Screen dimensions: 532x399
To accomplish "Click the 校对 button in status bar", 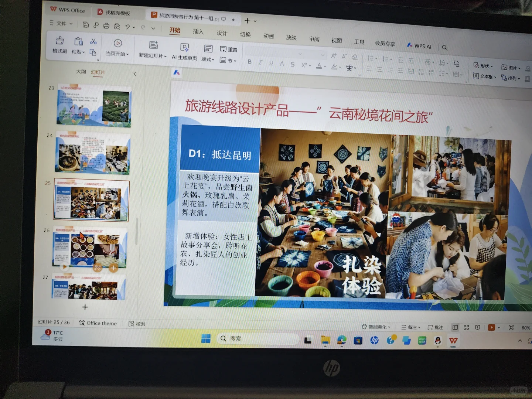I will click(x=137, y=323).
